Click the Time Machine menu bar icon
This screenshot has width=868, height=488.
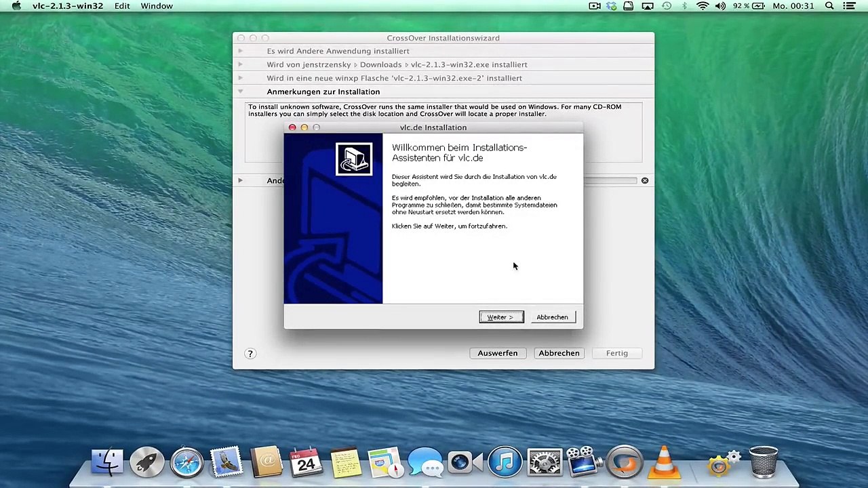667,6
